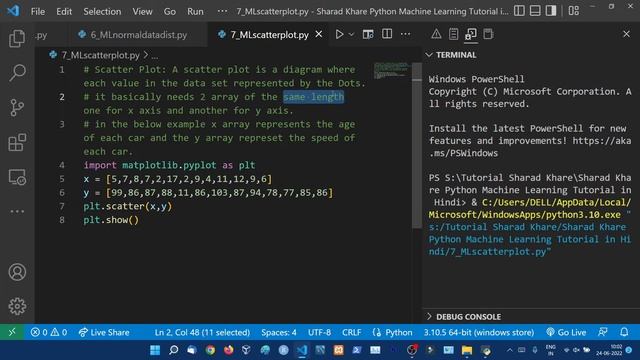Change end of line sequence CRLF
640x360 pixels.
pos(351,332)
